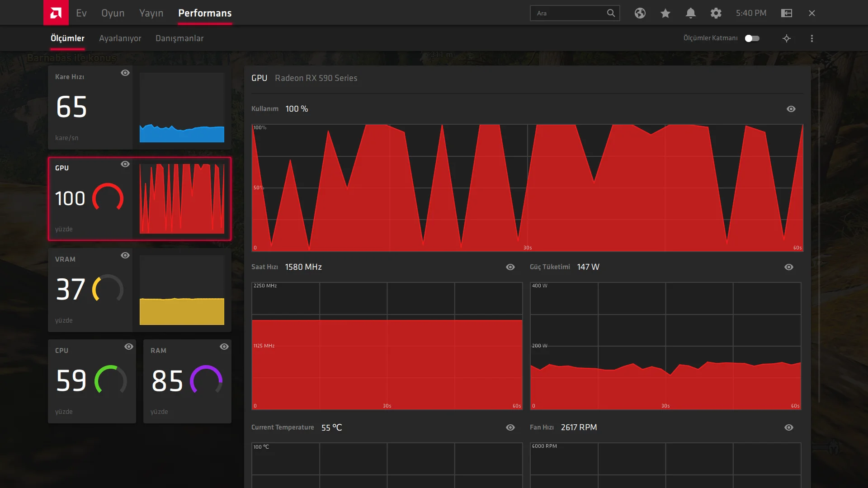Select the CPU metric card
Viewport: 868px width, 488px height.
pyautogui.click(x=92, y=381)
